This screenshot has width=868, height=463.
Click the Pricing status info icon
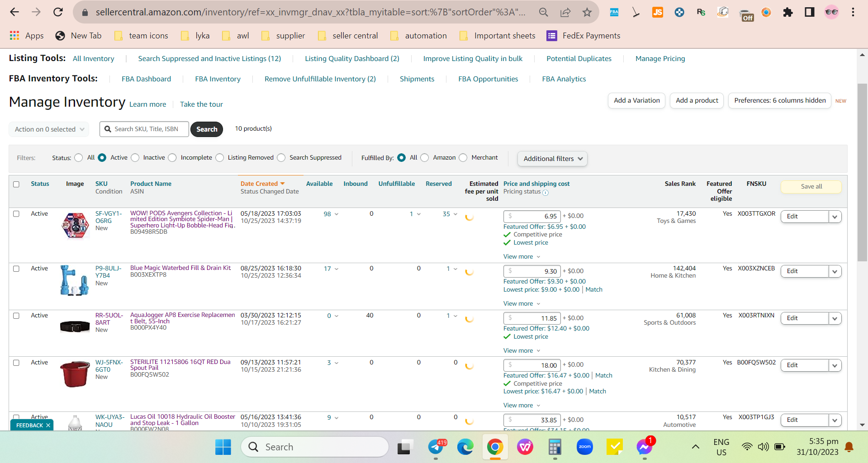545,193
